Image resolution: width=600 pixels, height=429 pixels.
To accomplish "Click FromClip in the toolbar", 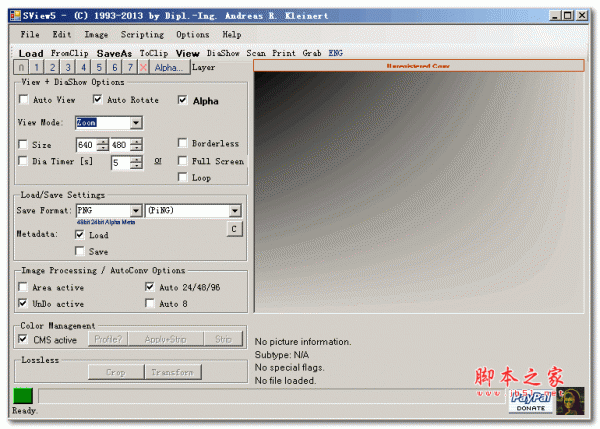I will pyautogui.click(x=69, y=53).
